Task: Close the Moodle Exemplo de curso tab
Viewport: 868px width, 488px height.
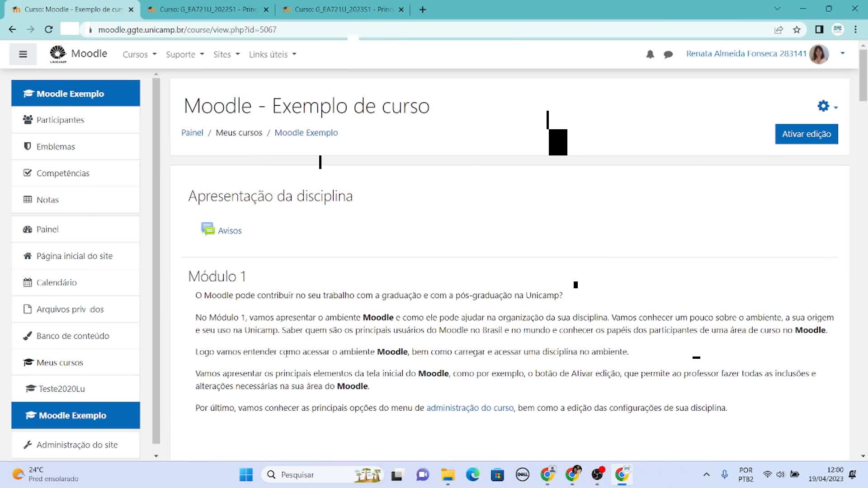Action: 131,9
